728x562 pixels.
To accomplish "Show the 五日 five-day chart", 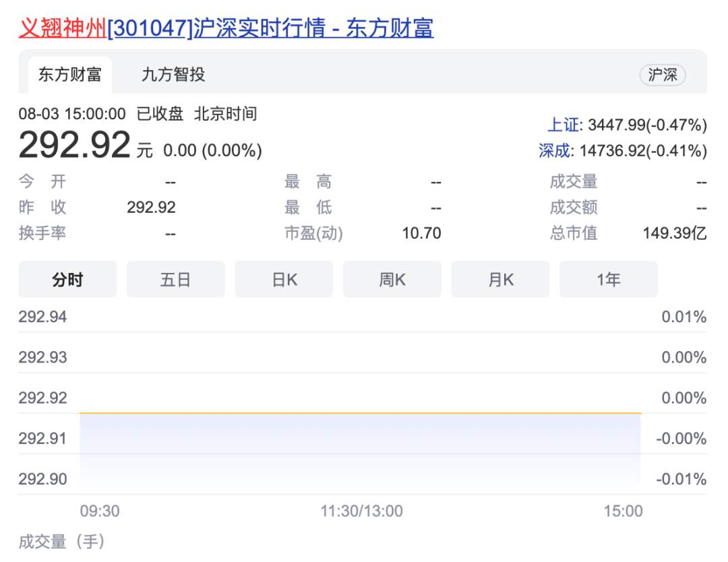I will 176,280.
